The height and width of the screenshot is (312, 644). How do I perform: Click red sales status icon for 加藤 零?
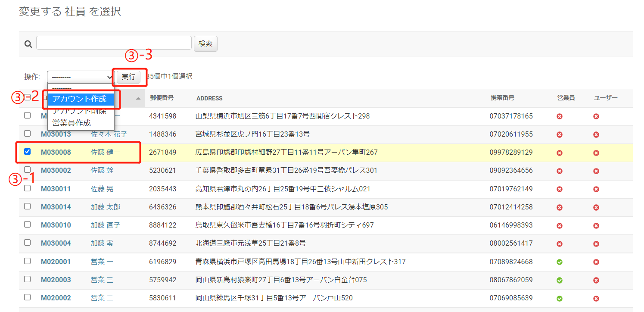pyautogui.click(x=560, y=244)
